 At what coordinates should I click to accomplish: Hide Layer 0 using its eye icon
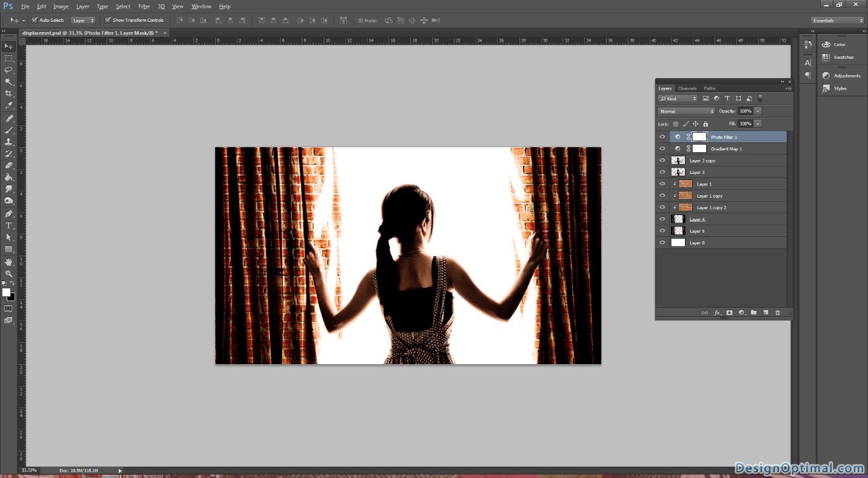pos(662,242)
